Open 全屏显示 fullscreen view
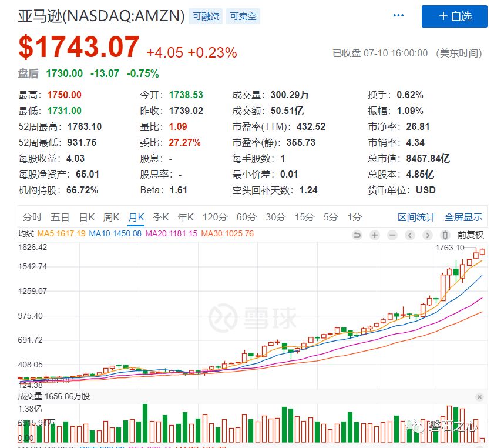494x448 pixels. click(x=463, y=217)
